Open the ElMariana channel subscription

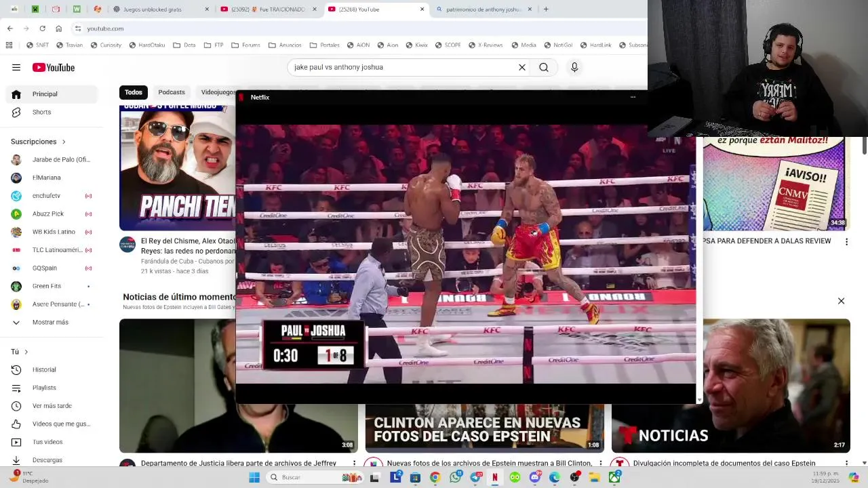pyautogui.click(x=52, y=178)
